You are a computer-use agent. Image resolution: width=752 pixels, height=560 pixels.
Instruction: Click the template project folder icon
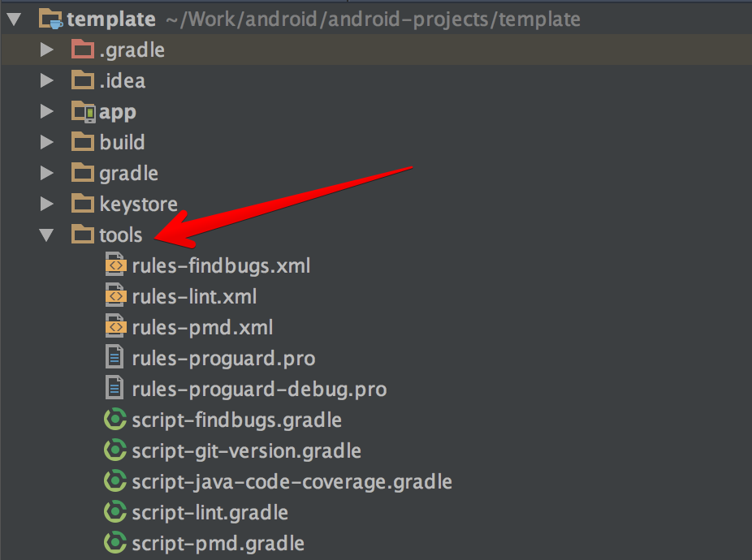click(50, 19)
